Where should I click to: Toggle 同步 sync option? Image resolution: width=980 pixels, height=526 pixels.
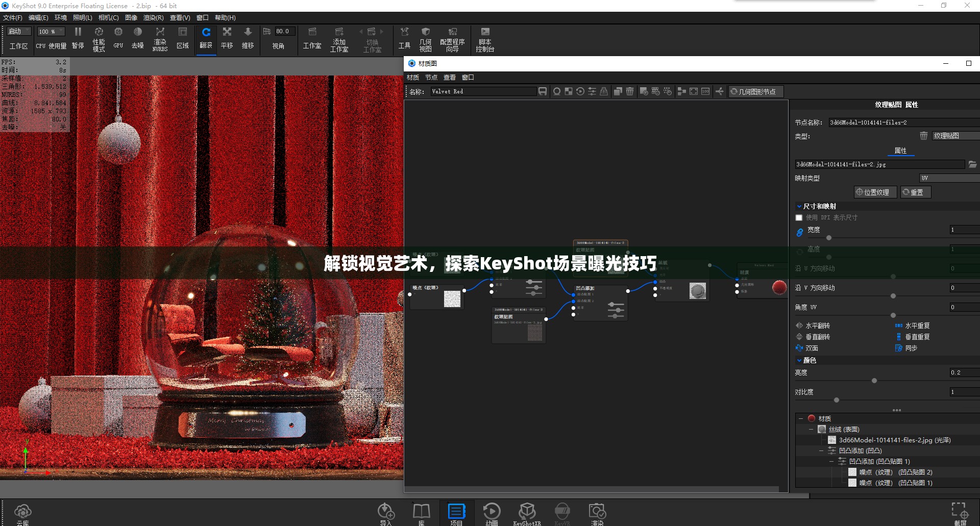pyautogui.click(x=906, y=348)
